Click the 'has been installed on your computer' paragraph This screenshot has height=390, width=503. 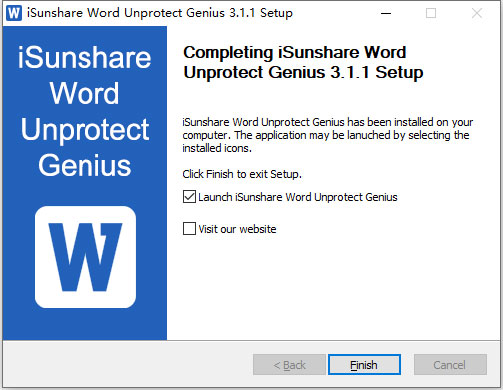tap(327, 135)
